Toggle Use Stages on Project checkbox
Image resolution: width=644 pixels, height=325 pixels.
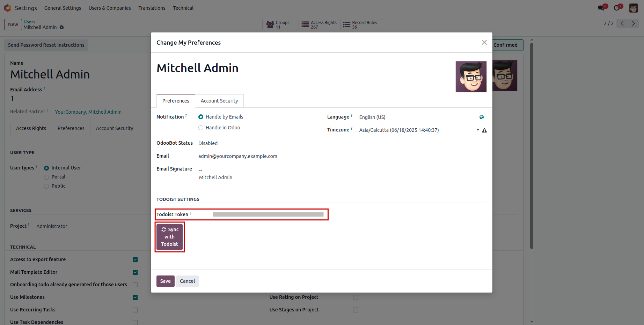(x=356, y=310)
